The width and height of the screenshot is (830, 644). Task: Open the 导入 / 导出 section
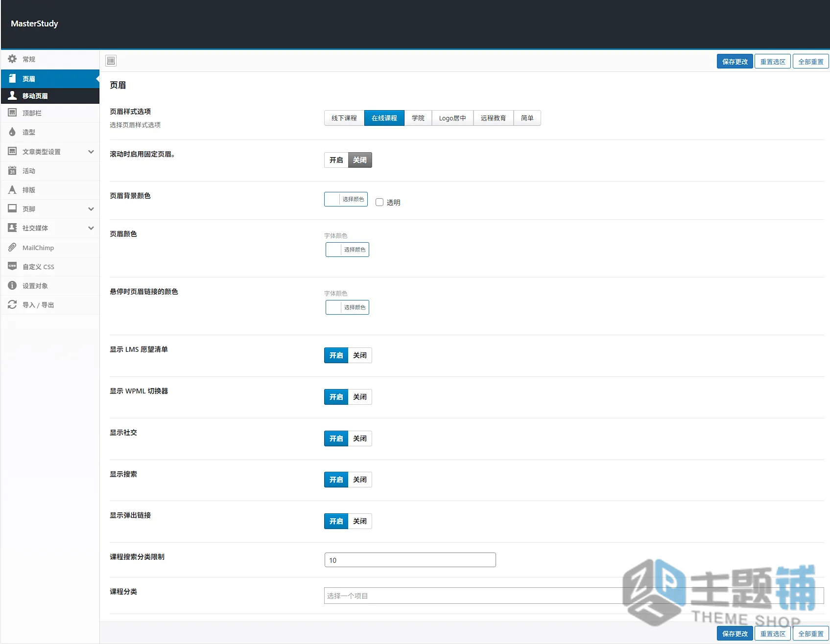(50, 305)
